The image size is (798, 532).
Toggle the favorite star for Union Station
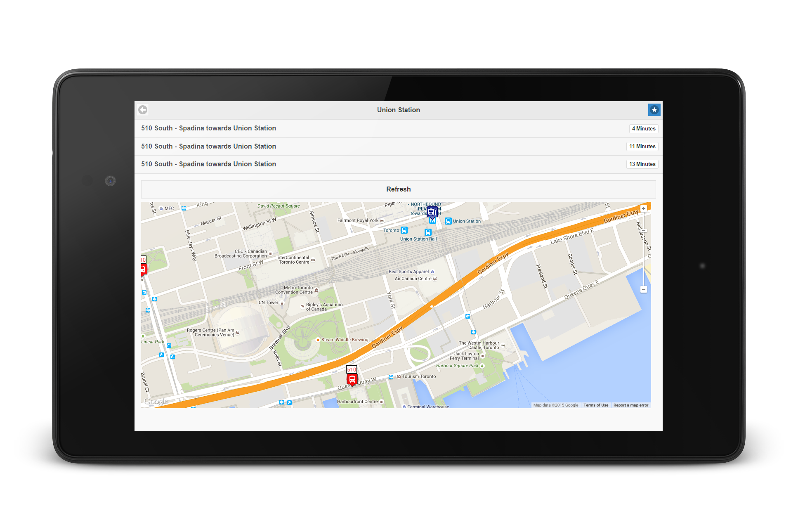tap(654, 110)
